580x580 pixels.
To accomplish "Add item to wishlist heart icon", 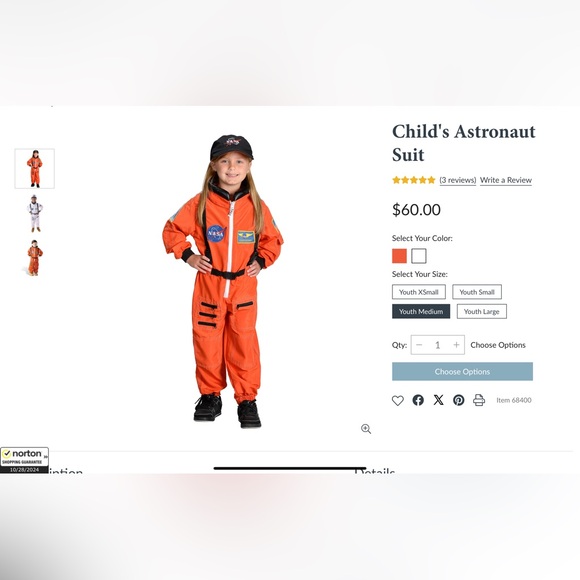I will click(x=398, y=400).
